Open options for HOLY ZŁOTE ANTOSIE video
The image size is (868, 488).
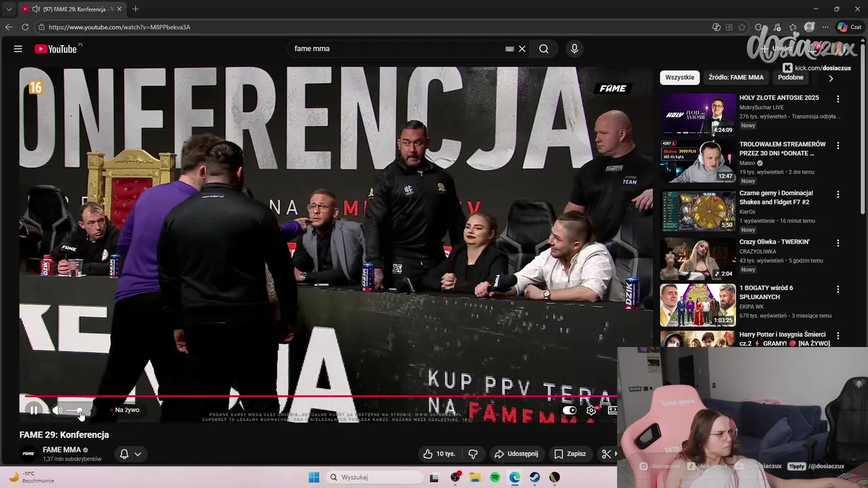[x=837, y=99]
